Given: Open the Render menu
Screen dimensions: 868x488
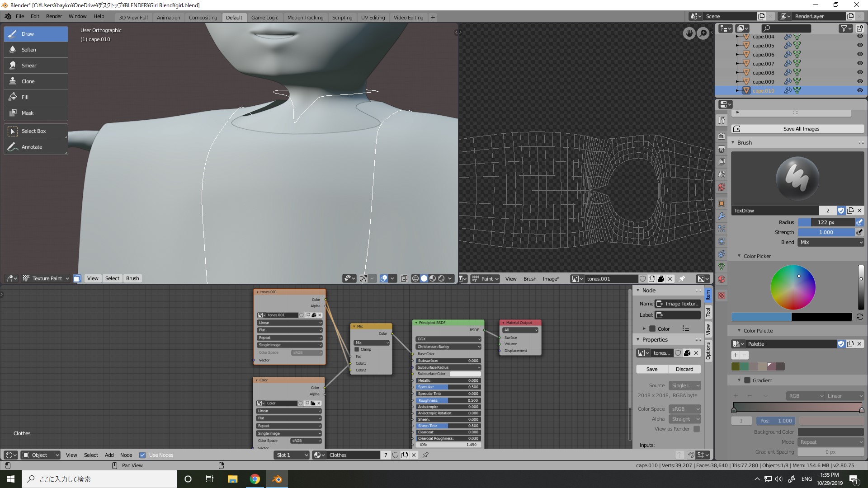Looking at the screenshot, I should [x=54, y=16].
